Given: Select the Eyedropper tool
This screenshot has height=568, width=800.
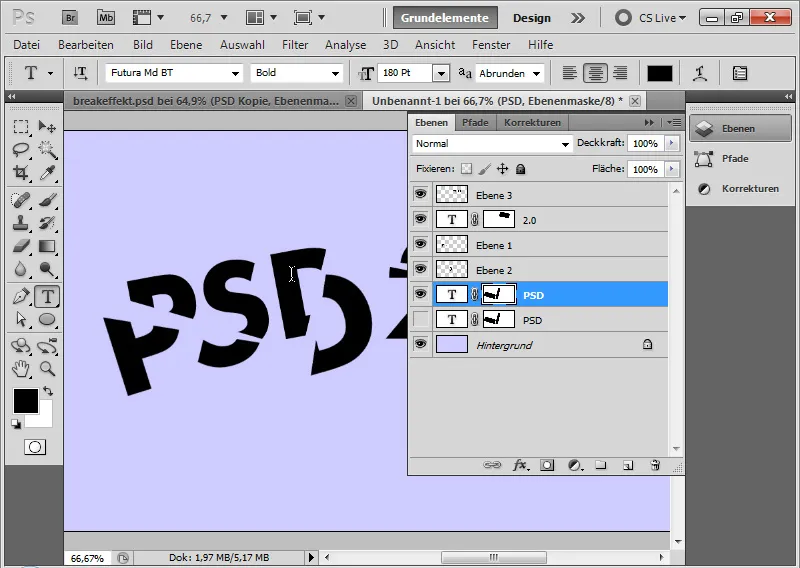Looking at the screenshot, I should click(47, 173).
